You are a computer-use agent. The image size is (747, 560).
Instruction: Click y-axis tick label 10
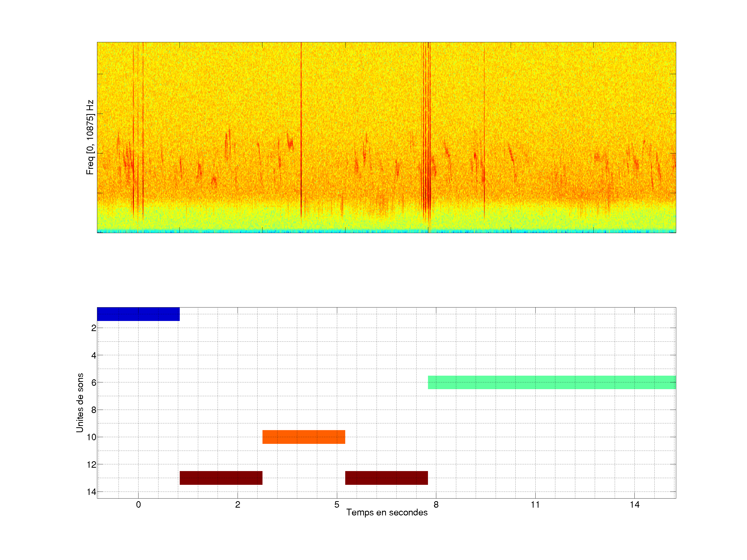pyautogui.click(x=91, y=437)
